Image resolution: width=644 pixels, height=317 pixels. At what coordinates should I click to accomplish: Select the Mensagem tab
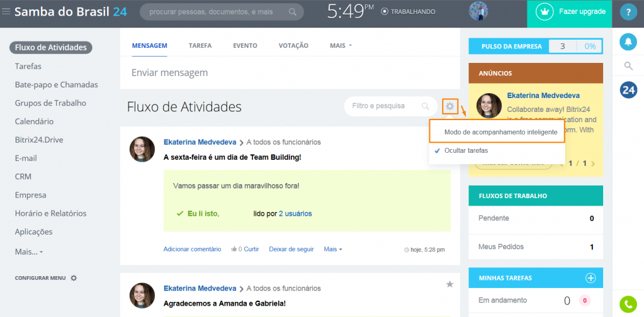pyautogui.click(x=149, y=45)
